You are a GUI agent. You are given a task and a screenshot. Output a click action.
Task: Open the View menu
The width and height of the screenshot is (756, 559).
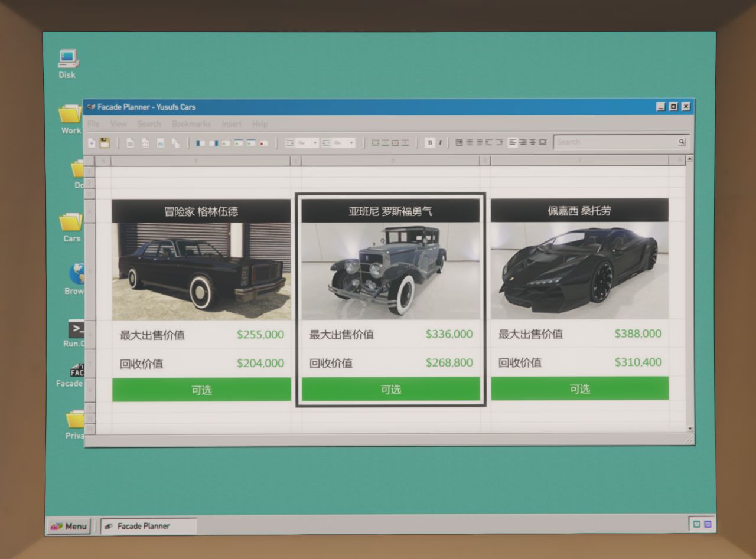click(118, 124)
